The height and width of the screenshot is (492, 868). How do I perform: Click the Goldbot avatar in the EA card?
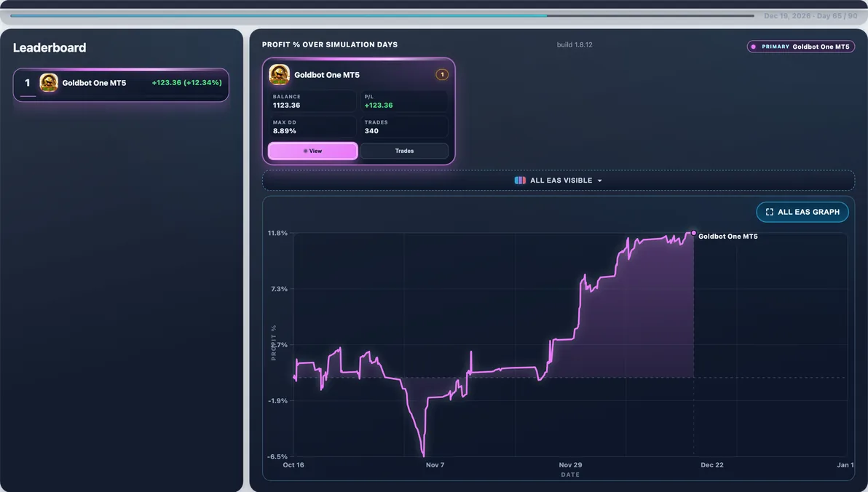click(279, 75)
